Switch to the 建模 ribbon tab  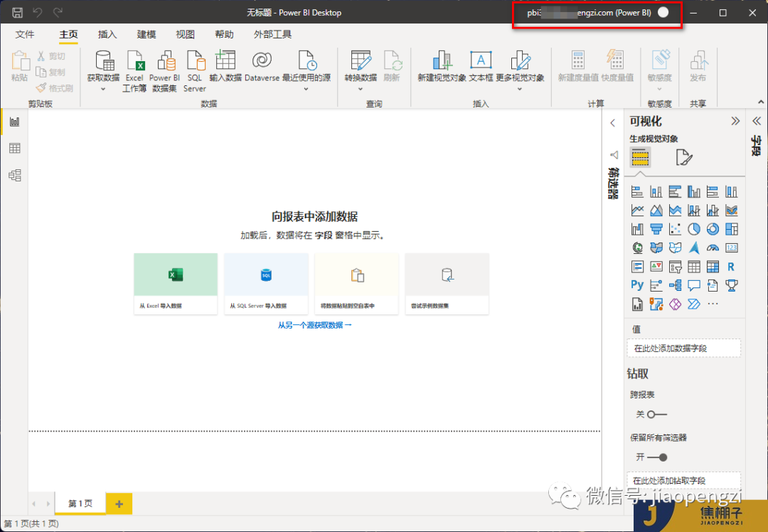tap(146, 34)
